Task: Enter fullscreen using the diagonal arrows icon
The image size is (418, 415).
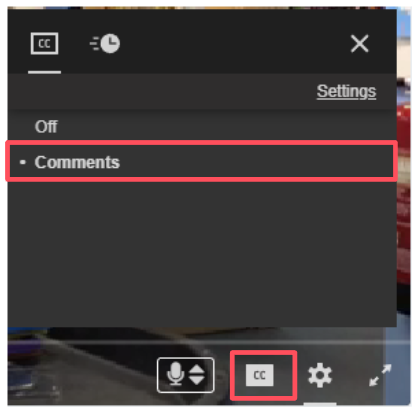Action: click(x=380, y=375)
